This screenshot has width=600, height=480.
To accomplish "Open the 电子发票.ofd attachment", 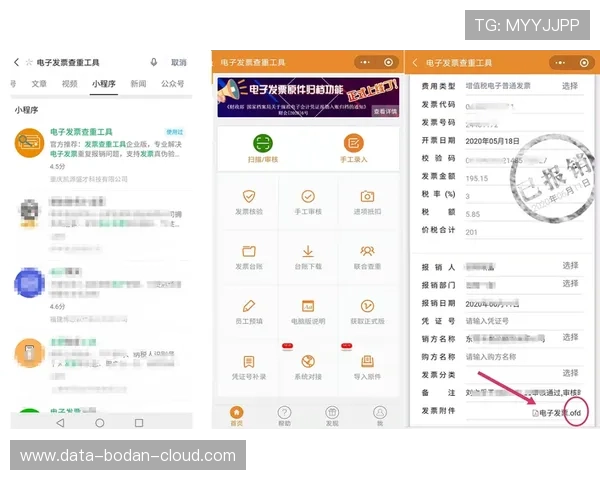I will pyautogui.click(x=558, y=413).
